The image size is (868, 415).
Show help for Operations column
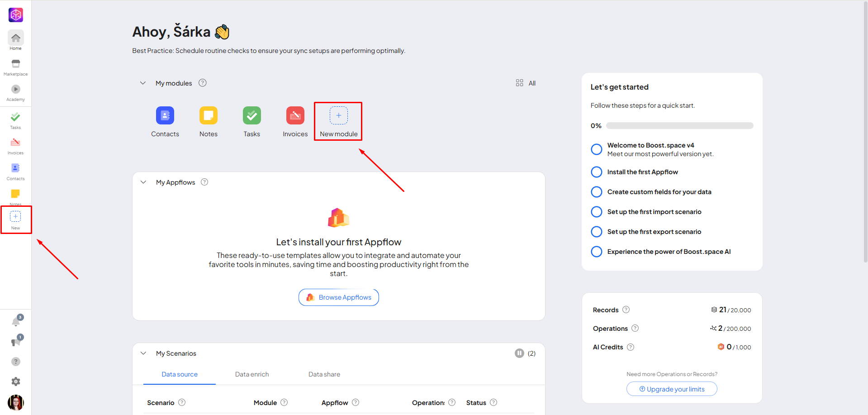click(452, 402)
